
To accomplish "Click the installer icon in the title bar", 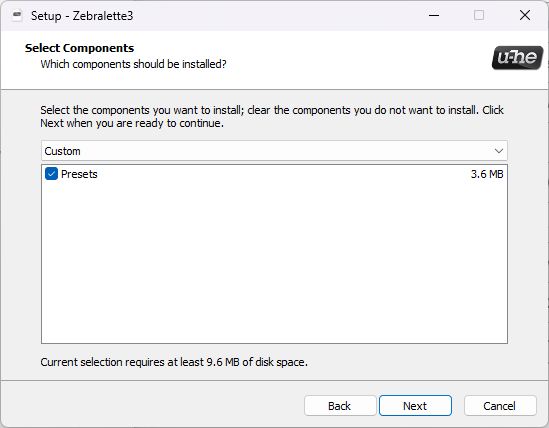I will [17, 16].
